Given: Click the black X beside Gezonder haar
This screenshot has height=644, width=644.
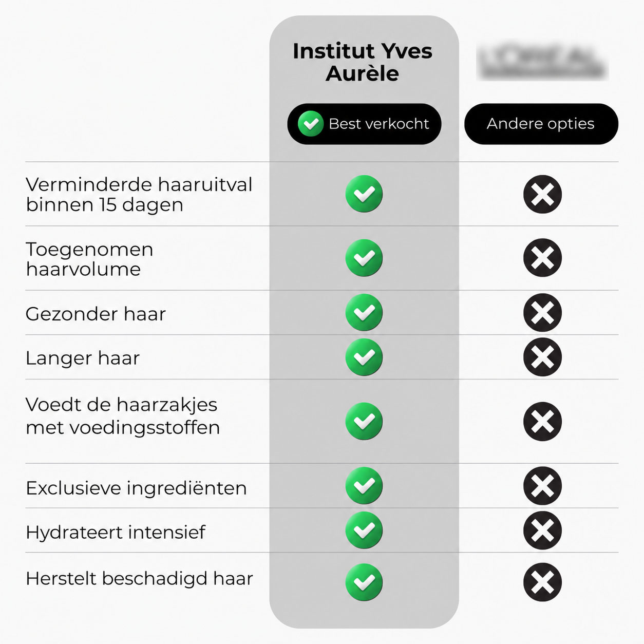Looking at the screenshot, I should click(543, 312).
